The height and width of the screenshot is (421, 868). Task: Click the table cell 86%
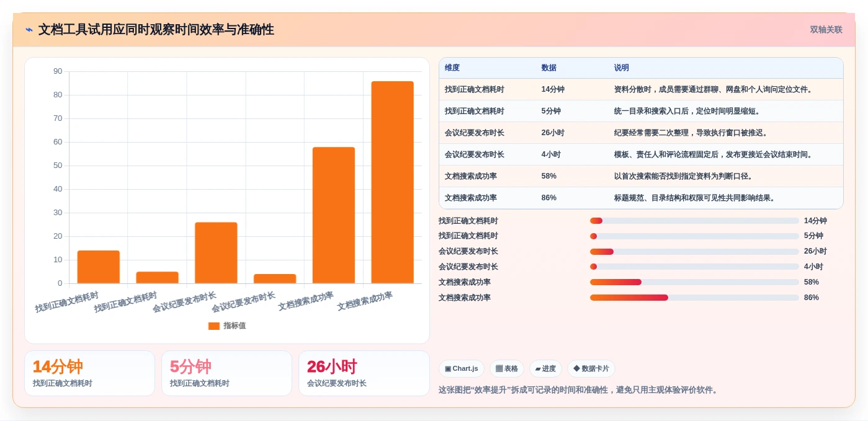point(549,198)
